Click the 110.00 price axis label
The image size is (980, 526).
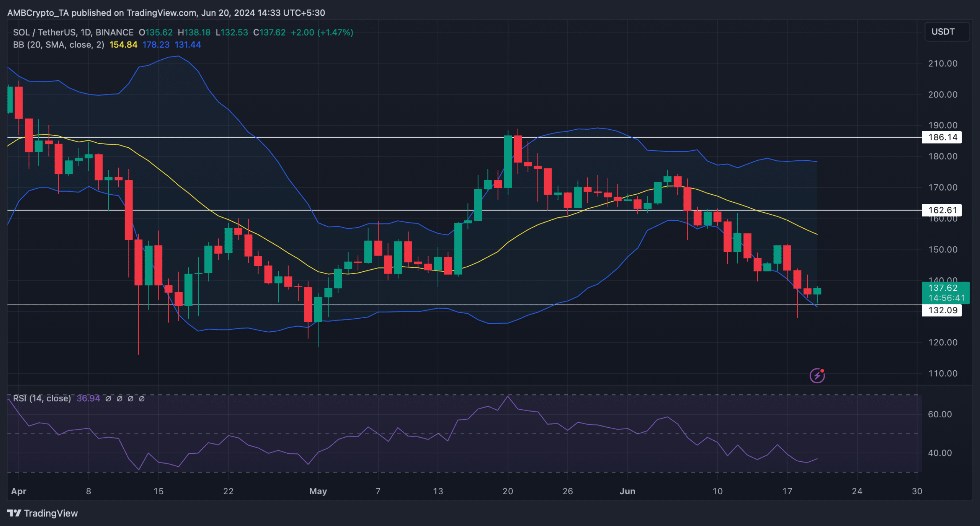click(942, 373)
